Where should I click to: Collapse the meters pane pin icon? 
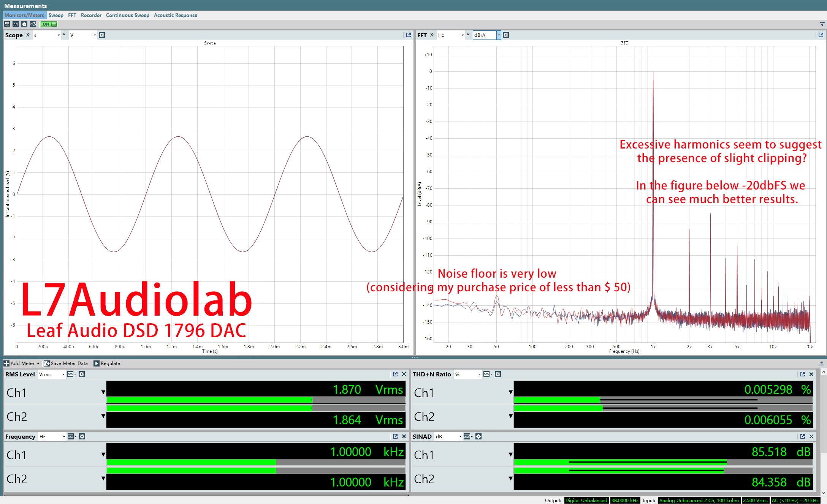[822, 363]
